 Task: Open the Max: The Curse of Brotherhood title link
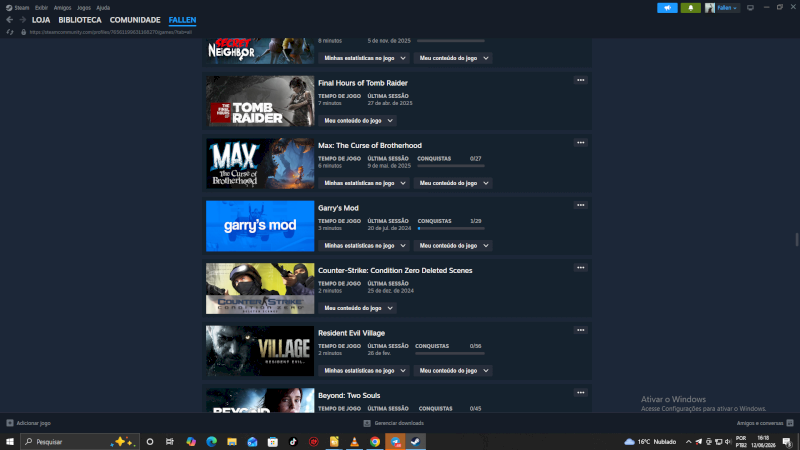pos(370,145)
